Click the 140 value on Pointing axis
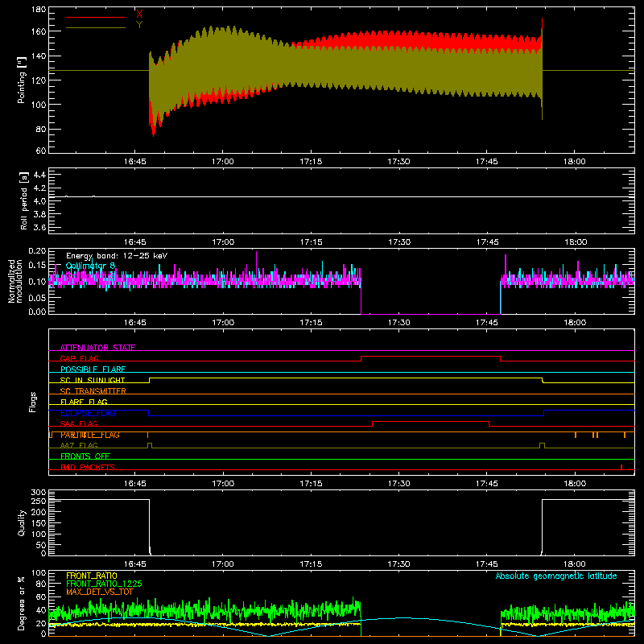Viewport: 644px width, 644px height. click(39, 56)
